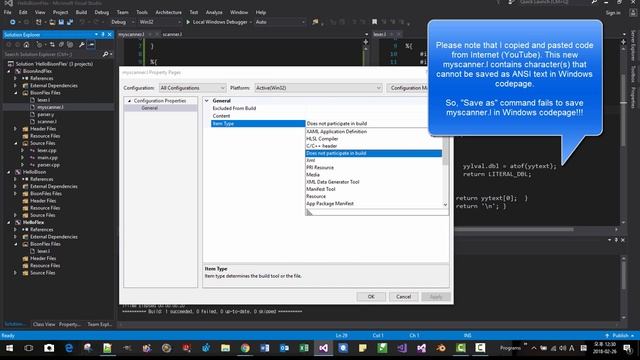This screenshot has width=640, height=360.
Task: Open Outlook from the taskbar
Action: [x=284, y=348]
